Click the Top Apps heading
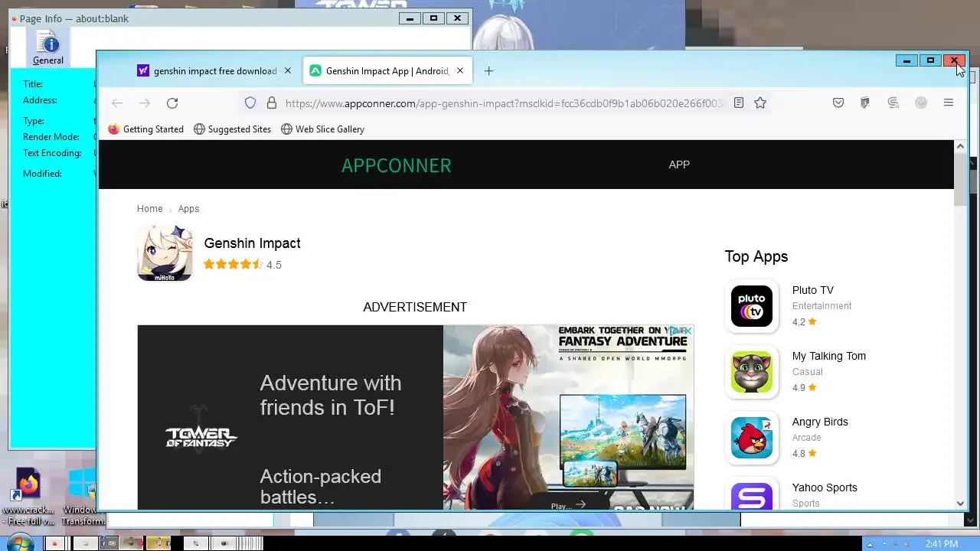The image size is (980, 551). pyautogui.click(x=756, y=256)
